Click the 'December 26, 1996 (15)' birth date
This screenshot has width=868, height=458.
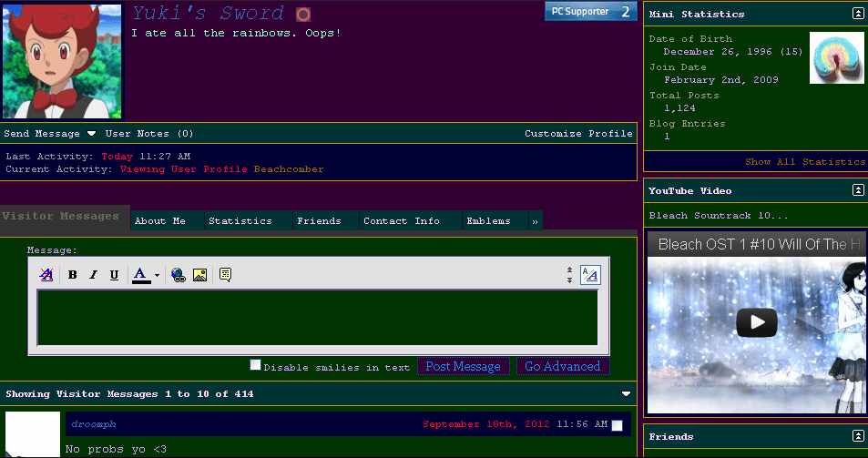733,51
